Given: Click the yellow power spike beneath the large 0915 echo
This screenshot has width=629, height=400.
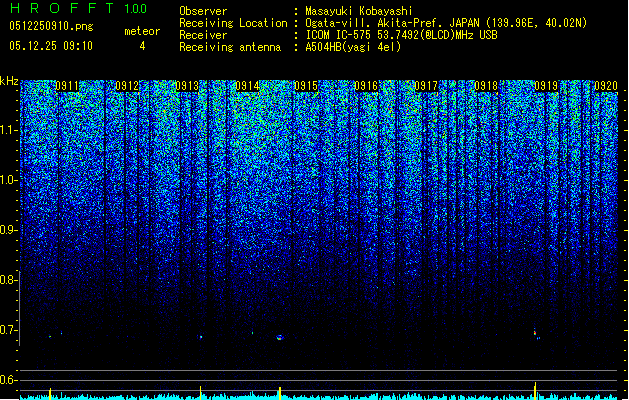Looking at the screenshot, I should point(280,392).
